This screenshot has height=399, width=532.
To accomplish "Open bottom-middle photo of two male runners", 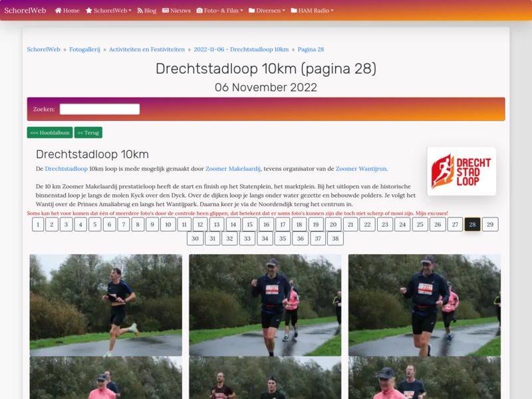I will [265, 378].
